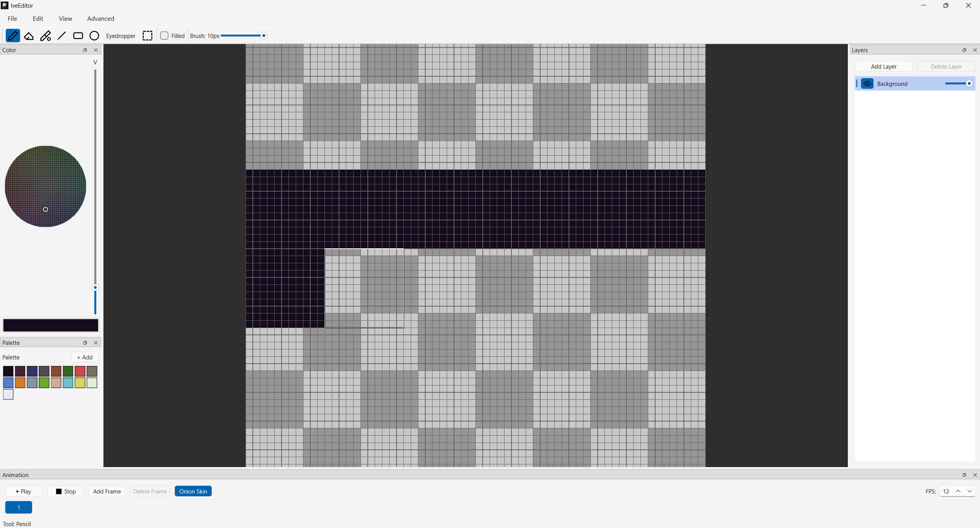Image resolution: width=980 pixels, height=528 pixels.
Task: Select the orange palette swatch
Action: click(20, 383)
